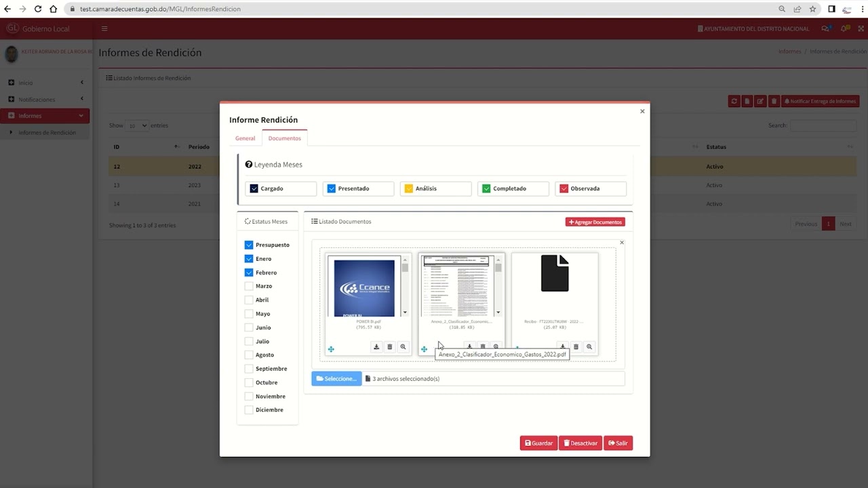
Task: Go to the Previous table page
Action: [806, 224]
